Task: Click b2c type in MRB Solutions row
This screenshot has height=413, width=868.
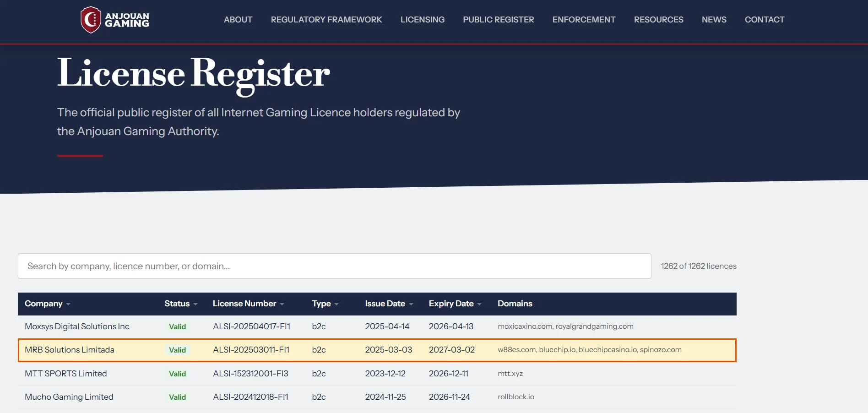Action: 319,350
